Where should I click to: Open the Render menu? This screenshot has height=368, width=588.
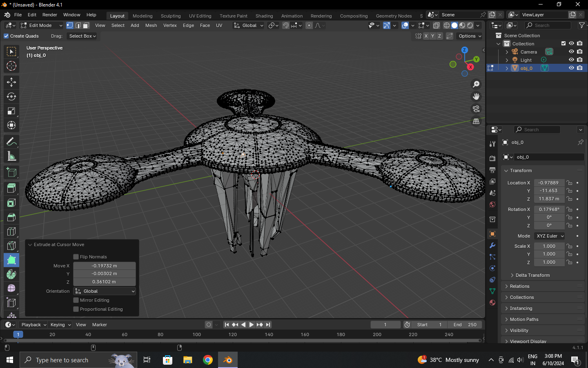click(50, 15)
